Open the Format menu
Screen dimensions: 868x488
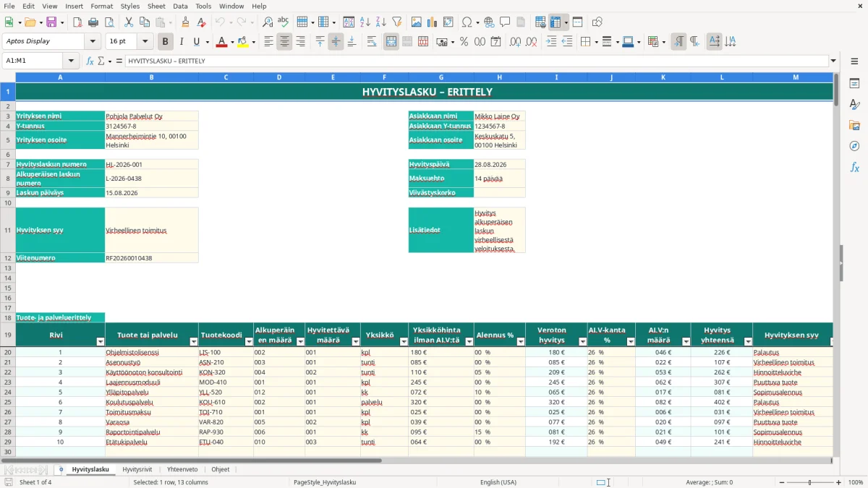(101, 6)
